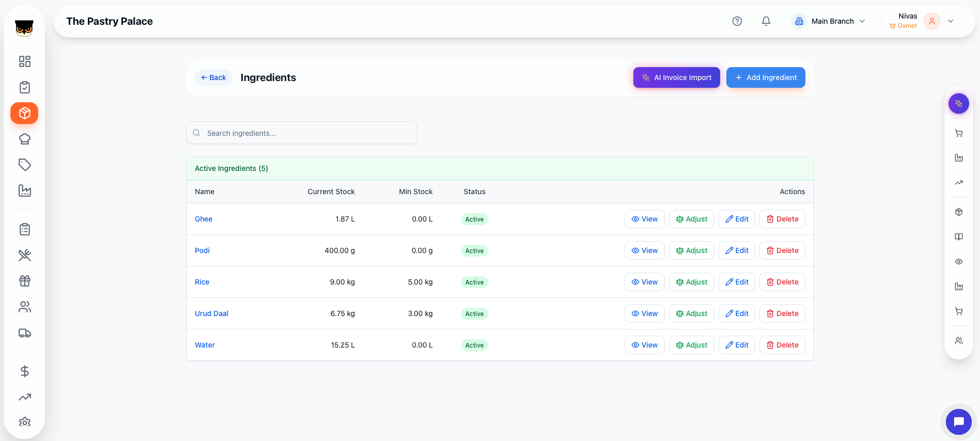The width and height of the screenshot is (980, 441).
Task: Click the gift box icon in sidebar
Action: [24, 281]
